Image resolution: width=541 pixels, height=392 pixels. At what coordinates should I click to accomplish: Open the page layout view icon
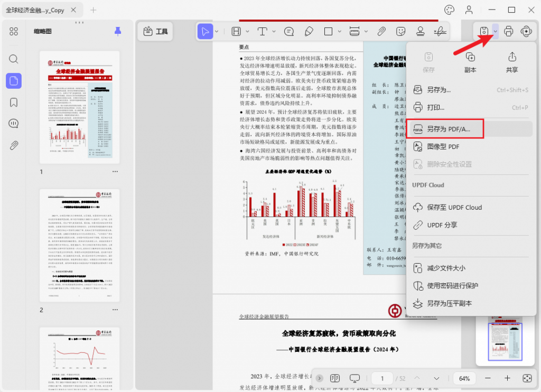pos(334,379)
